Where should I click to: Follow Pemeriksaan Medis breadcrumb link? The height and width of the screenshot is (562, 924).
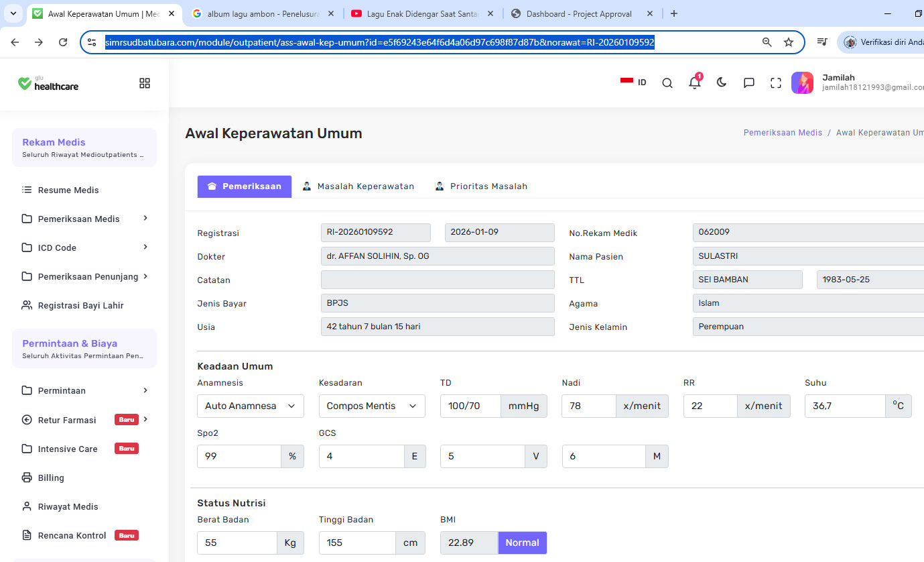point(783,133)
